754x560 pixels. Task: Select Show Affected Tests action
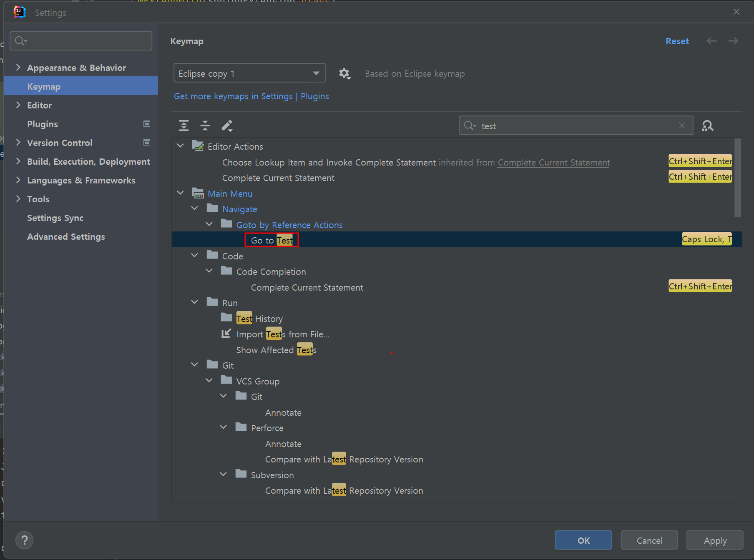coord(276,350)
